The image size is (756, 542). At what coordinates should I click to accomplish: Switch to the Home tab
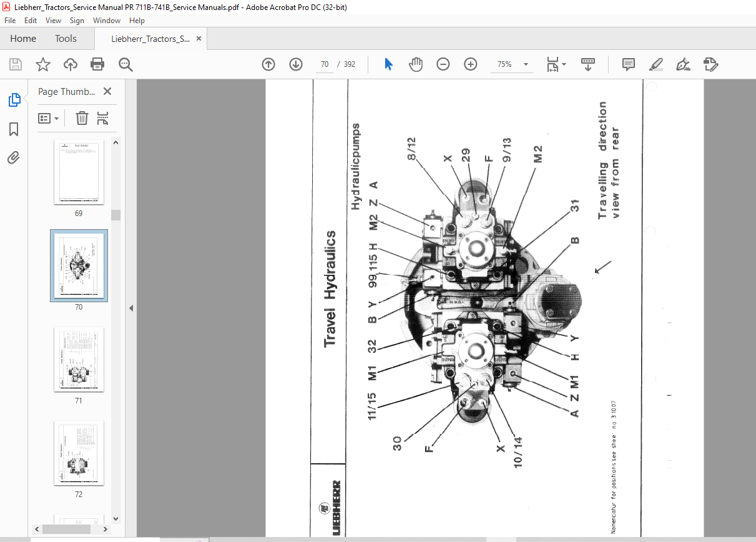(x=23, y=38)
